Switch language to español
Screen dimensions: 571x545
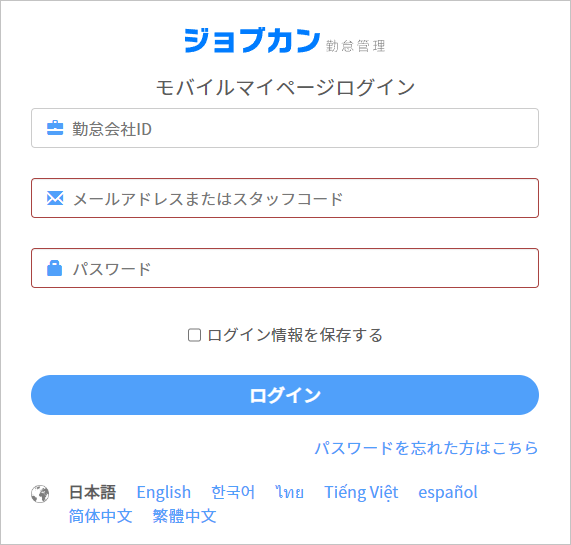pos(448,492)
